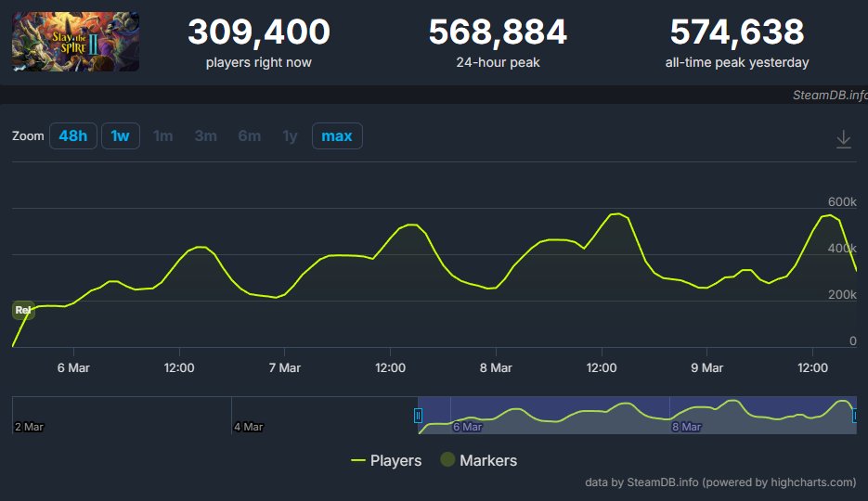Viewport: 868px width, 501px height.
Task: Click the SteamDB.info watermark text at top right
Action: point(830,96)
